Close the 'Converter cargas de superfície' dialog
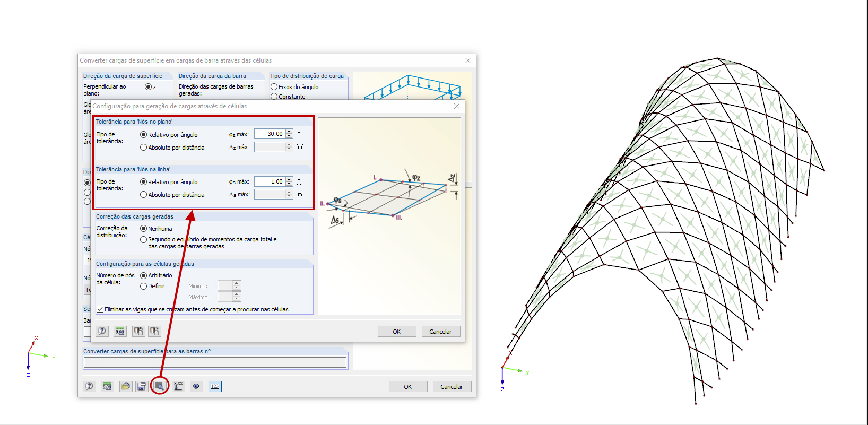This screenshot has height=425, width=868. coord(468,60)
